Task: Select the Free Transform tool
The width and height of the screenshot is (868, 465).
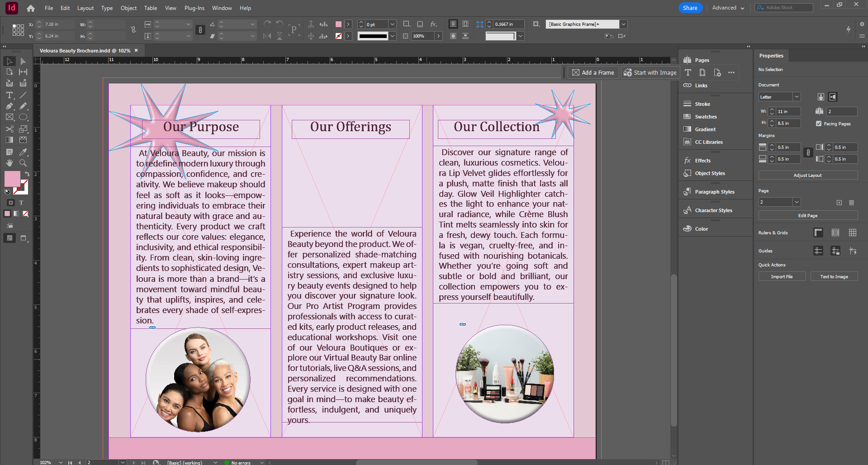Action: [x=23, y=129]
